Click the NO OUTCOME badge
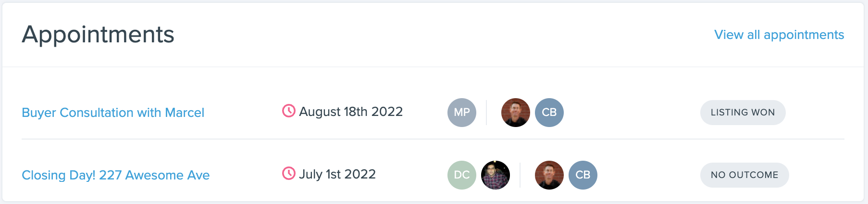868x204 pixels. click(744, 175)
